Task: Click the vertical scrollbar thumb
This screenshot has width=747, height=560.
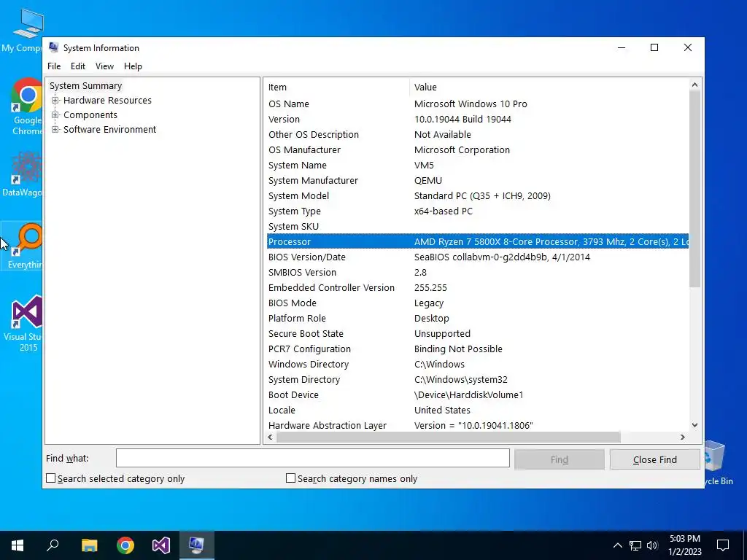Action: click(x=694, y=189)
